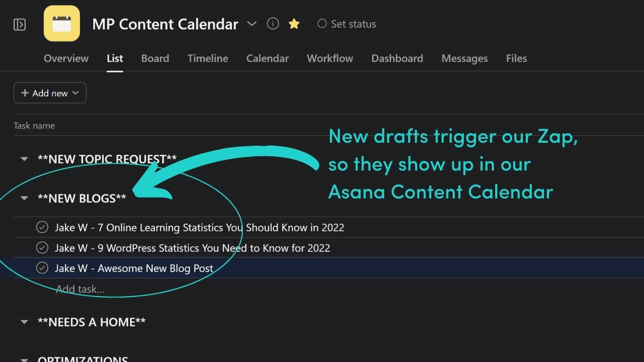Click the MP Content Calendar title
This screenshot has height=362, width=644.
165,24
